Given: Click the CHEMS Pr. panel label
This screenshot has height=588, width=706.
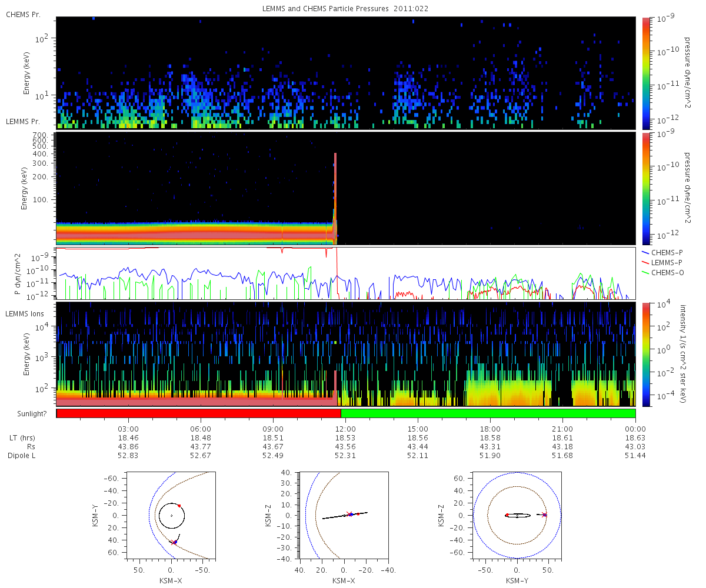Looking at the screenshot, I should 23,14.
